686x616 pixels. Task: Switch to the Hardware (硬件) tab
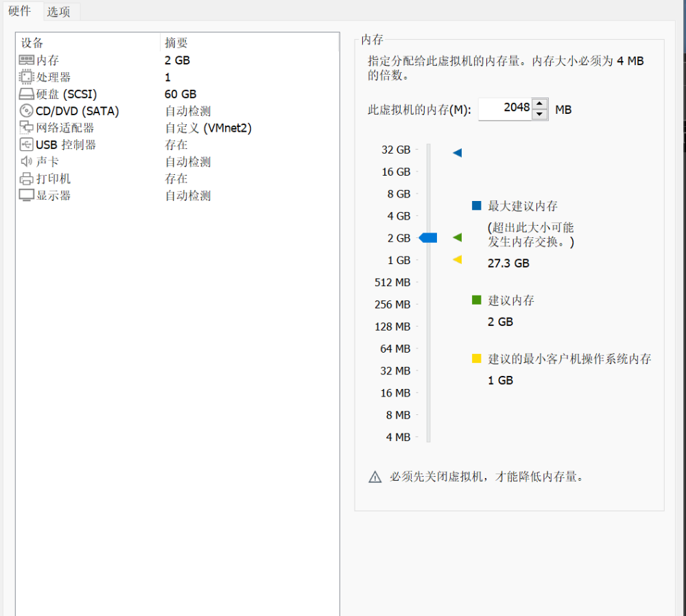click(x=20, y=11)
